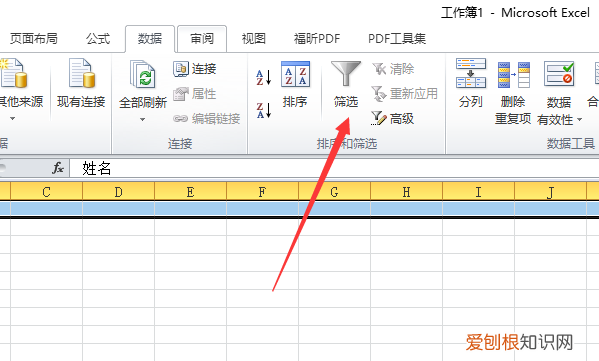Expand the Refresh All dropdown arrow
Image resolution: width=599 pixels, height=361 pixels.
coord(142,120)
